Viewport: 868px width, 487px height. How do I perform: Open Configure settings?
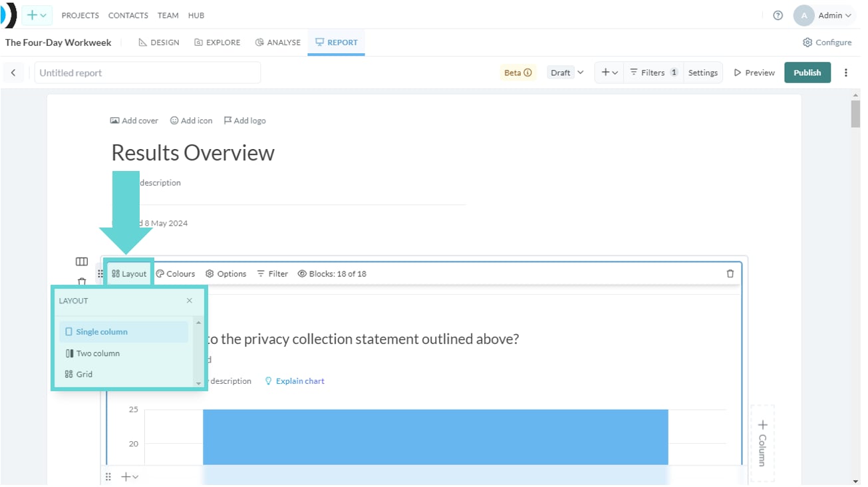827,42
